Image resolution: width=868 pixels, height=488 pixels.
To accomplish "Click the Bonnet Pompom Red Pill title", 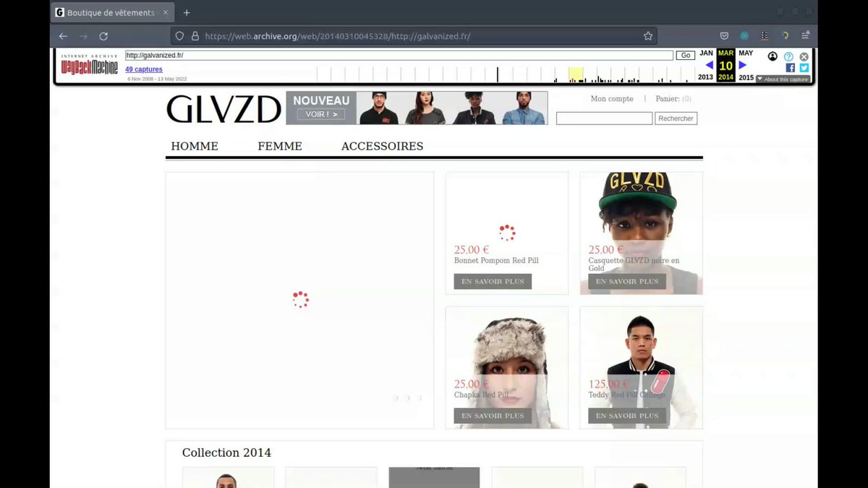I will pyautogui.click(x=496, y=260).
